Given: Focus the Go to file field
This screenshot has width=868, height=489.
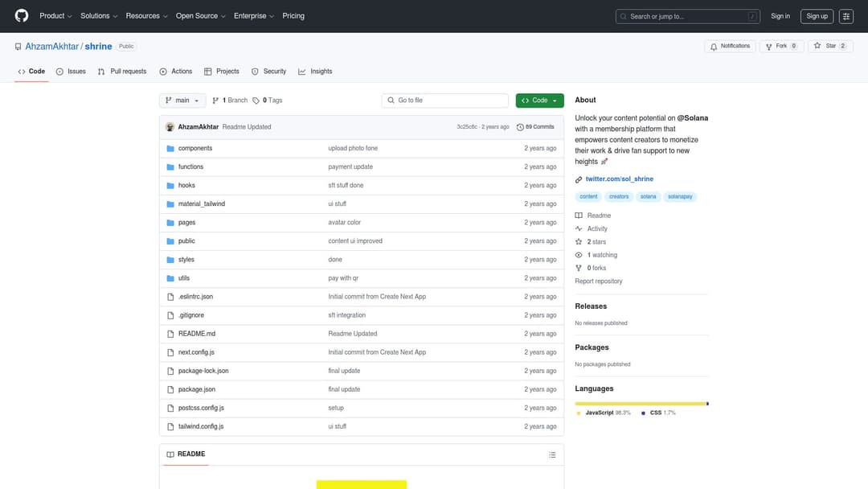Looking at the screenshot, I should click(x=445, y=101).
